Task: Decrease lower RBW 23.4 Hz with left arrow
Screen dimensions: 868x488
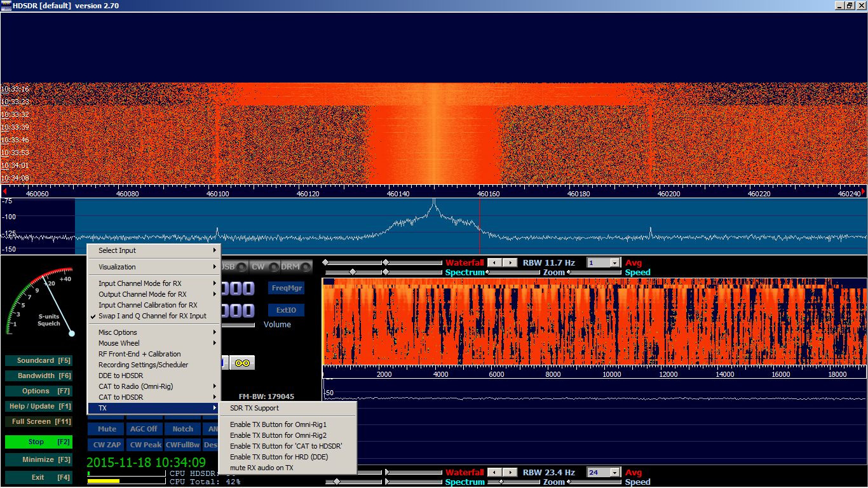Action: tap(495, 472)
